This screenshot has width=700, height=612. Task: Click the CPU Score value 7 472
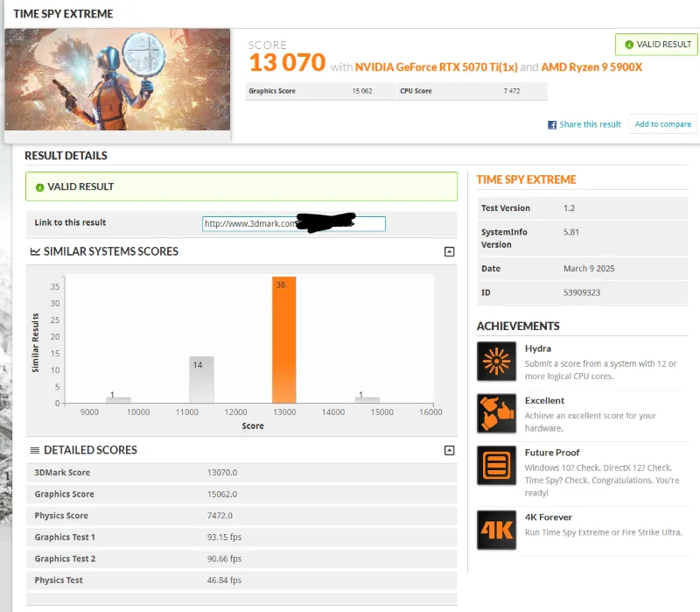[x=512, y=91]
